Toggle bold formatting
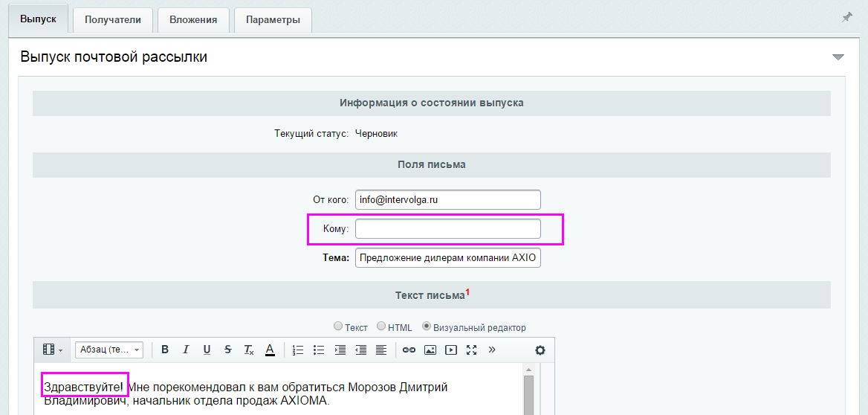This screenshot has height=415, width=868. tap(164, 350)
